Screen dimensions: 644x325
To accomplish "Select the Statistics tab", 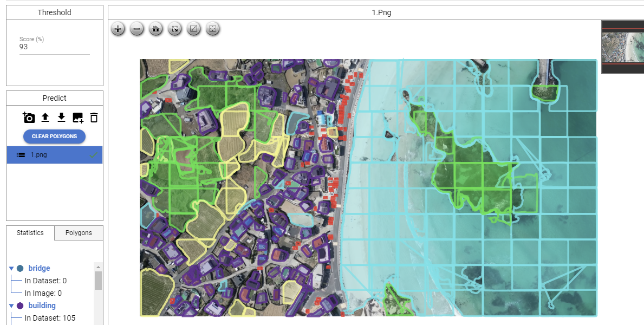I will click(30, 232).
